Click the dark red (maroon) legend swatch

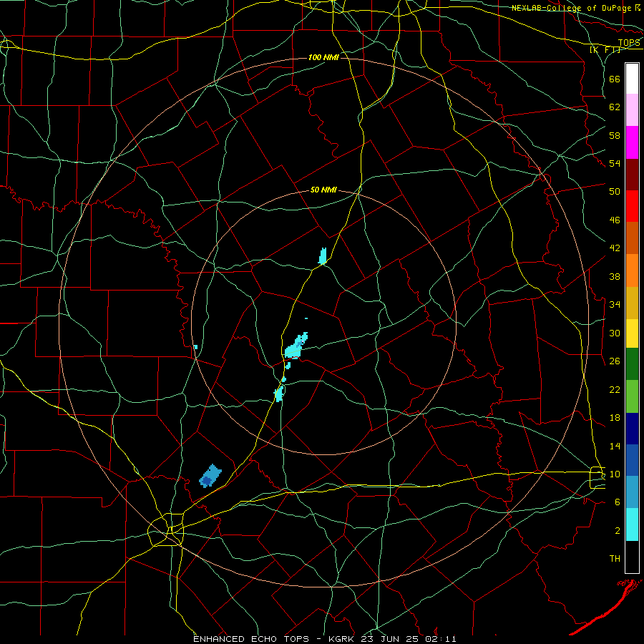(632, 175)
